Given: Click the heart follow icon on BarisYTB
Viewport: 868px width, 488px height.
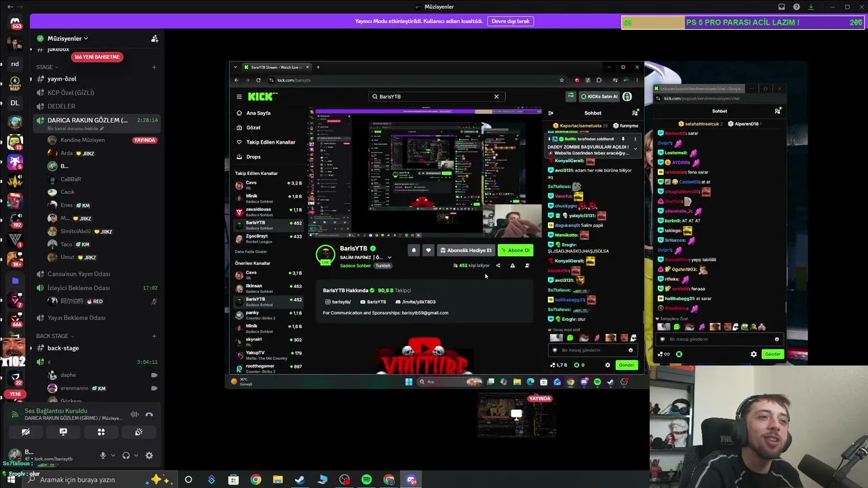Looking at the screenshot, I should coord(428,251).
